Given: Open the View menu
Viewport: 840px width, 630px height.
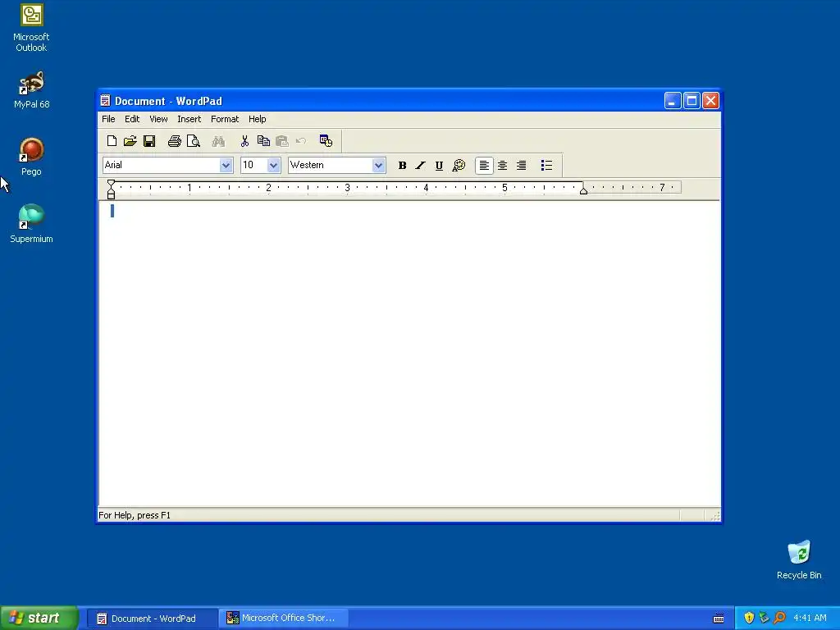Looking at the screenshot, I should (x=158, y=119).
